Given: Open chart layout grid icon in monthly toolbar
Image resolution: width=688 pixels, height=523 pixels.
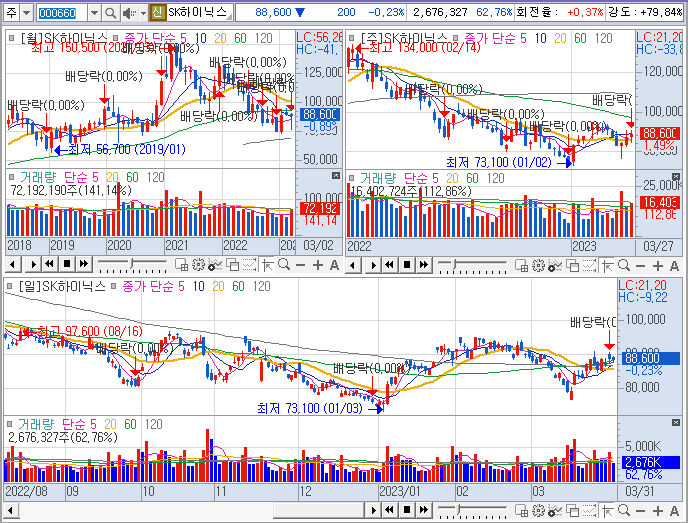Looking at the screenshot, I should pyautogui.click(x=181, y=265).
